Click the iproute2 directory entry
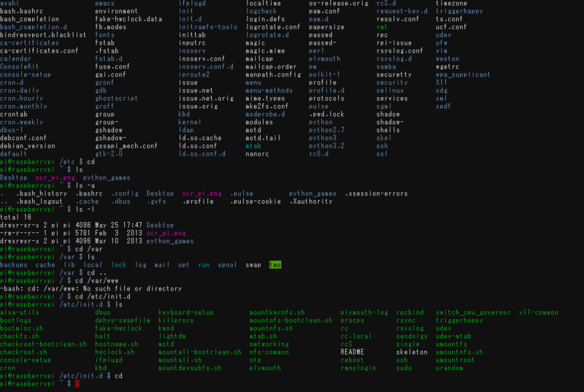The width and height of the screenshot is (584, 392). 194,74
